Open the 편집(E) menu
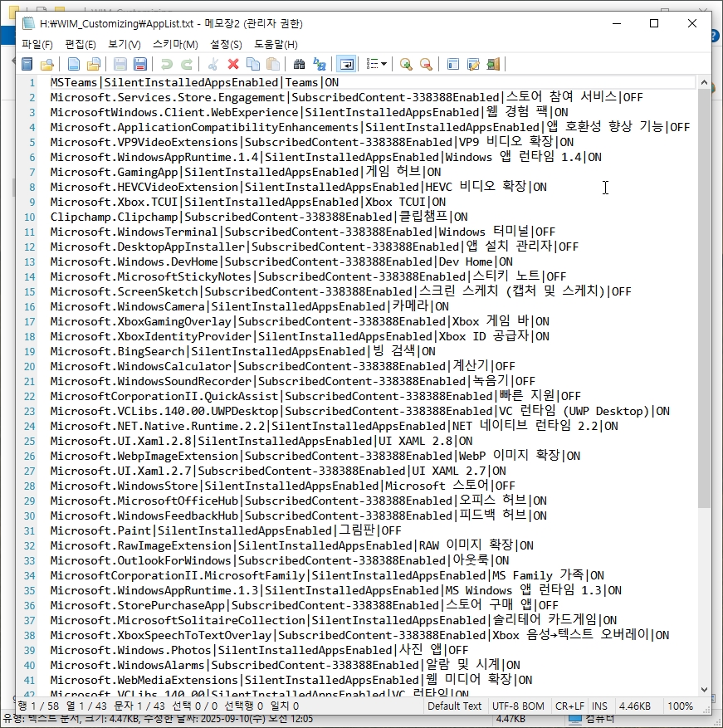Viewport: 723px width, 728px height. tap(81, 44)
